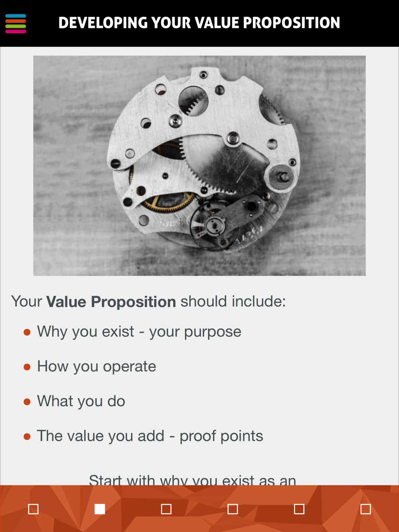This screenshot has height=532, width=399.
Task: Click the 'should include:' heading text
Action: 233,302
